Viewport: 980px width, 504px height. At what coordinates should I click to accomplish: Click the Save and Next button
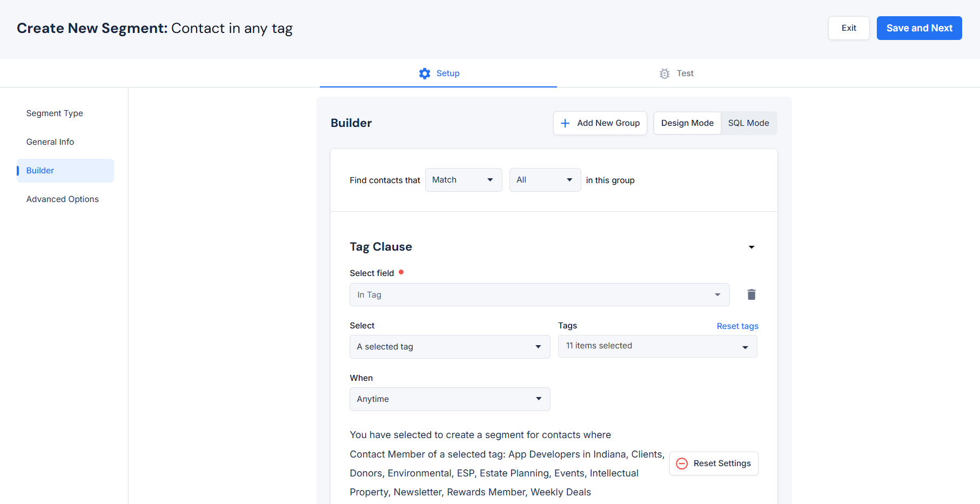click(918, 28)
